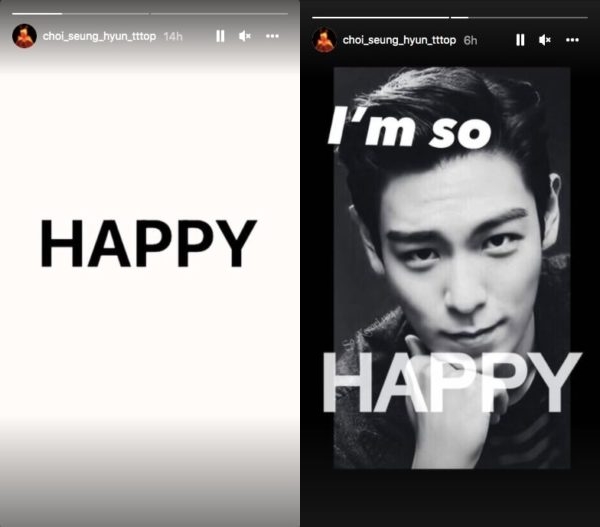This screenshot has height=527, width=600.
Task: Tap the black HAPPY text on white story
Action: 148,243
